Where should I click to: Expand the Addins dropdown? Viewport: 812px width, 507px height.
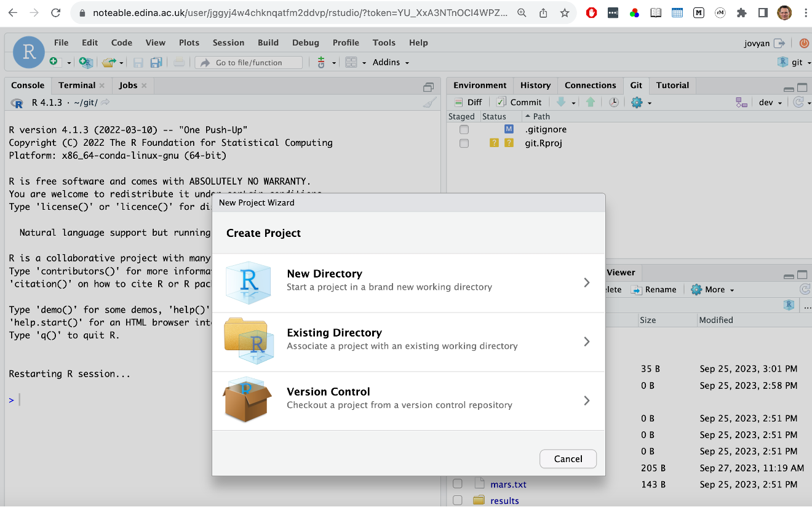(391, 62)
